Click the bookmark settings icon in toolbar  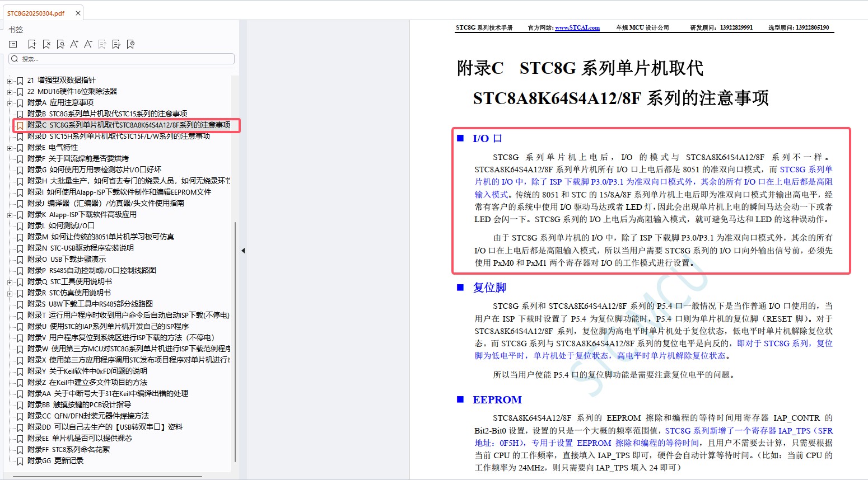130,44
